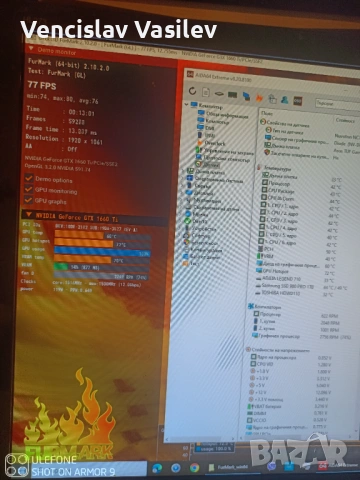This screenshot has height=480, width=360.
Task: Collapse the Компютър tree node
Action: click(x=186, y=104)
